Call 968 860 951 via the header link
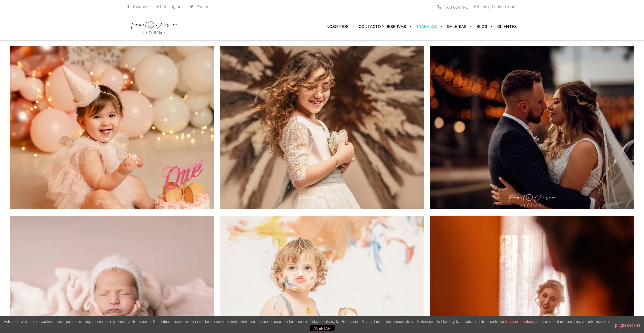Image resolution: width=644 pixels, height=333 pixels. click(456, 7)
